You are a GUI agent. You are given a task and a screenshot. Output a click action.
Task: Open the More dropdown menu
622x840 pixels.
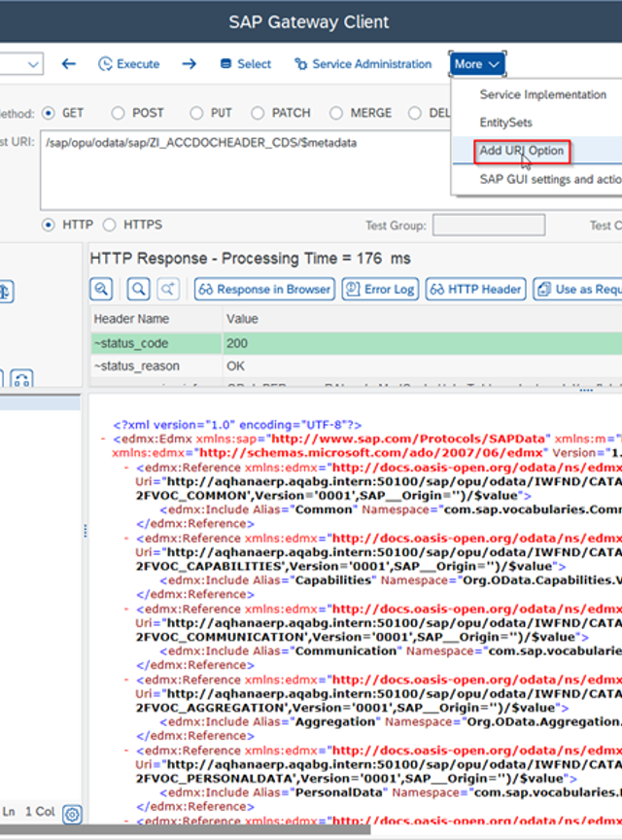(477, 64)
